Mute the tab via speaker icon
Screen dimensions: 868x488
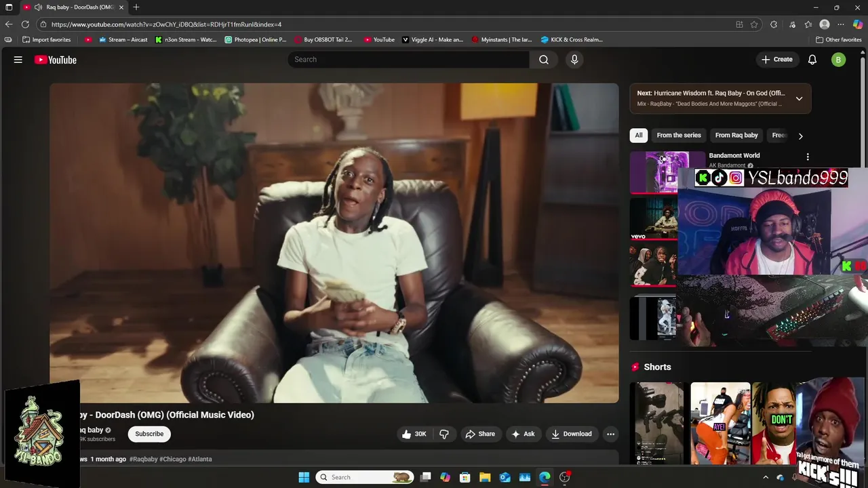click(x=39, y=7)
